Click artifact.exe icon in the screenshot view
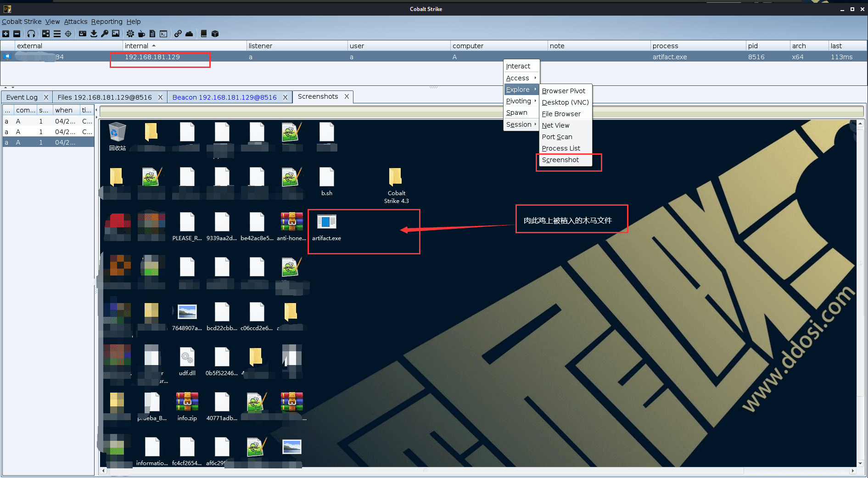868x478 pixels. 326,222
